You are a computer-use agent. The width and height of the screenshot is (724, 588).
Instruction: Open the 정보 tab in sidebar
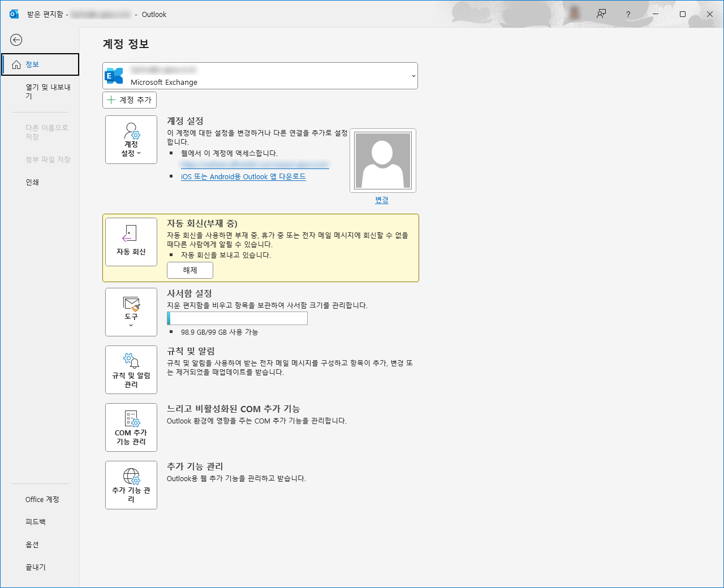coord(40,64)
